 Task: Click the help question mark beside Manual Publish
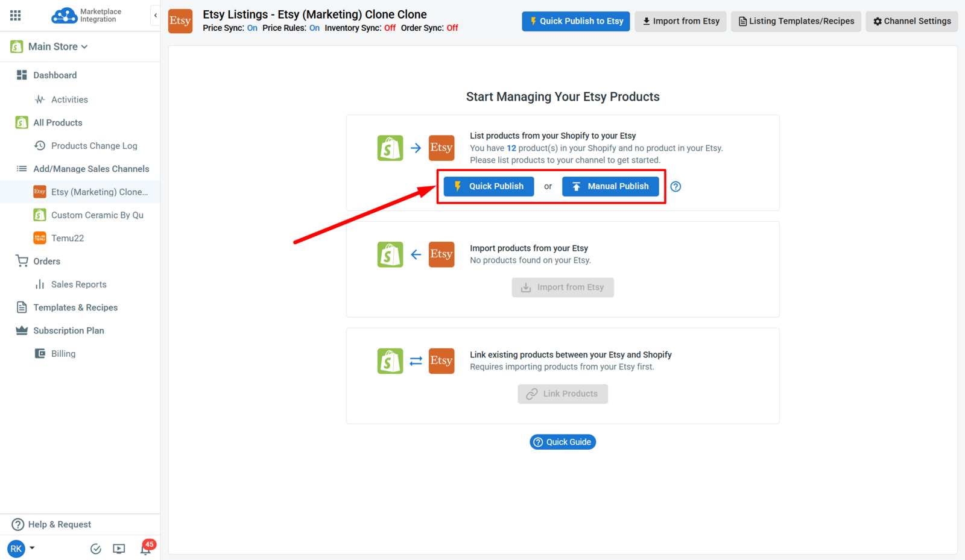click(x=675, y=187)
